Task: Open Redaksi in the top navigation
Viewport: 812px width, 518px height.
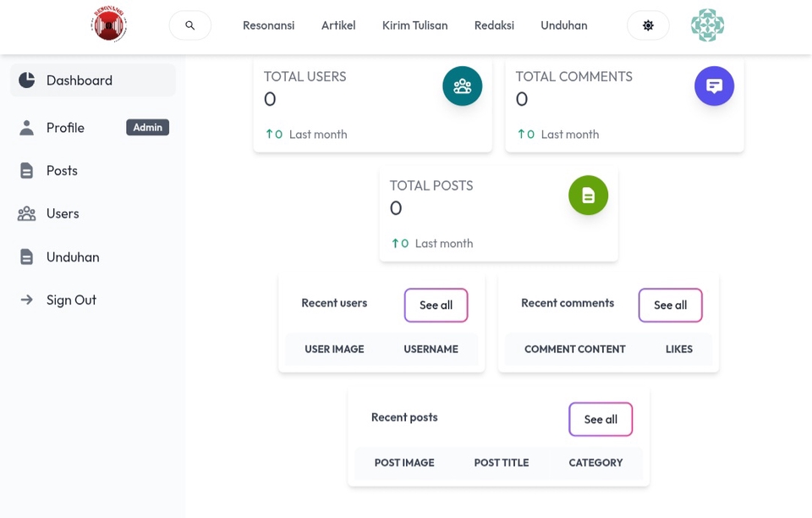Action: coord(494,25)
